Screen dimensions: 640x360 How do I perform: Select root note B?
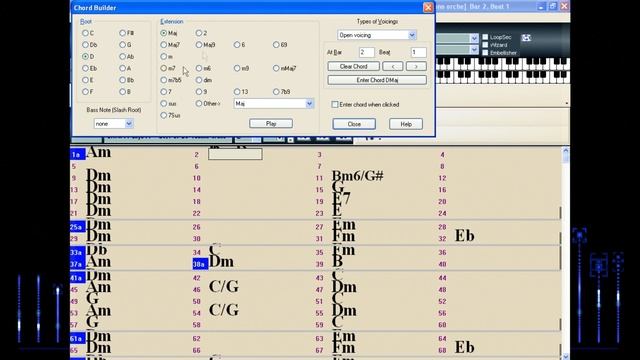click(x=122, y=92)
